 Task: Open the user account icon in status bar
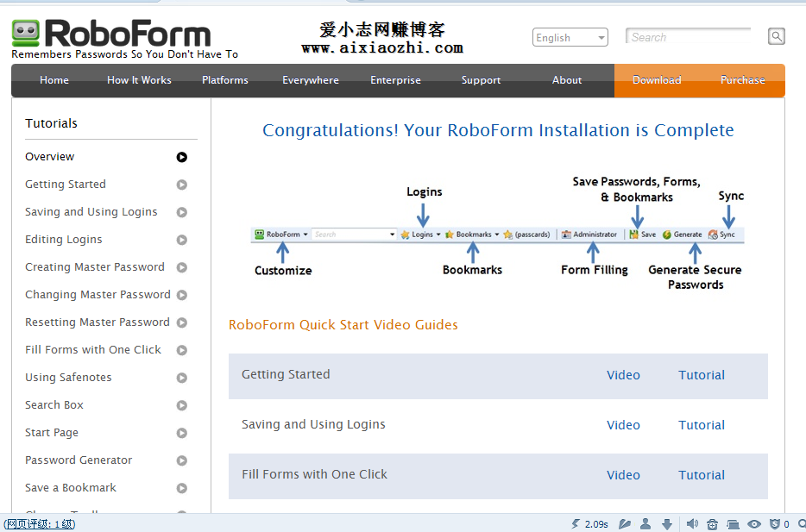[x=645, y=523]
